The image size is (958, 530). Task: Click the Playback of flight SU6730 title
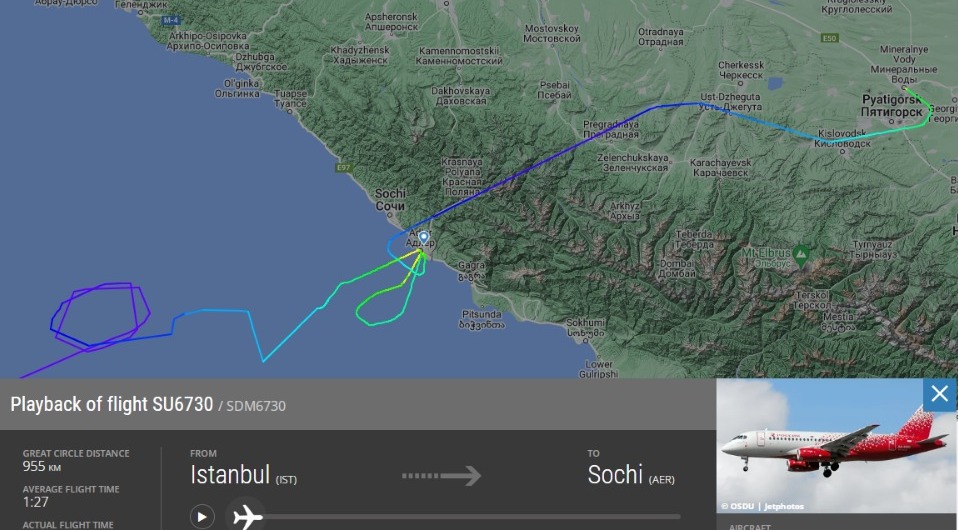(x=112, y=404)
